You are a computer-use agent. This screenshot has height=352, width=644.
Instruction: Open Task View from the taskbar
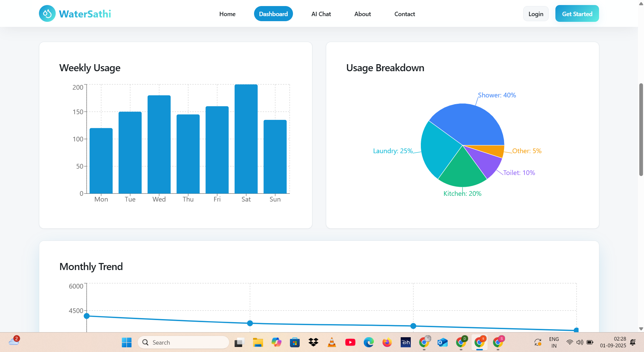coord(239,342)
